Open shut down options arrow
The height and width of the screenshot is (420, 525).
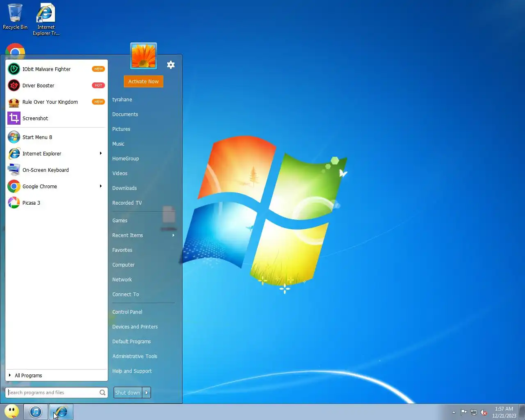click(x=146, y=393)
